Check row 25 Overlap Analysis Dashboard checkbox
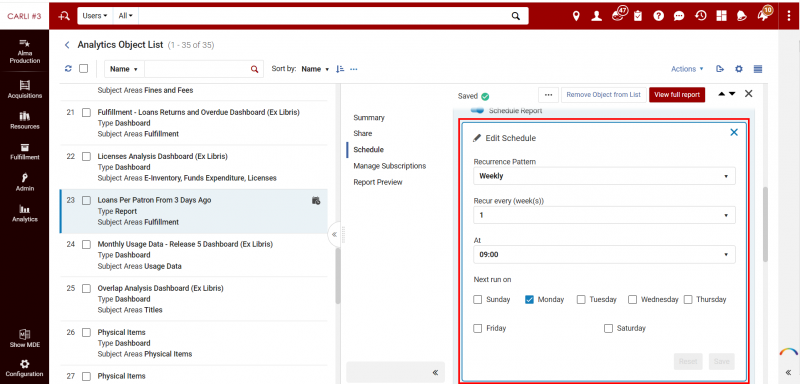The image size is (800, 384). (x=86, y=288)
